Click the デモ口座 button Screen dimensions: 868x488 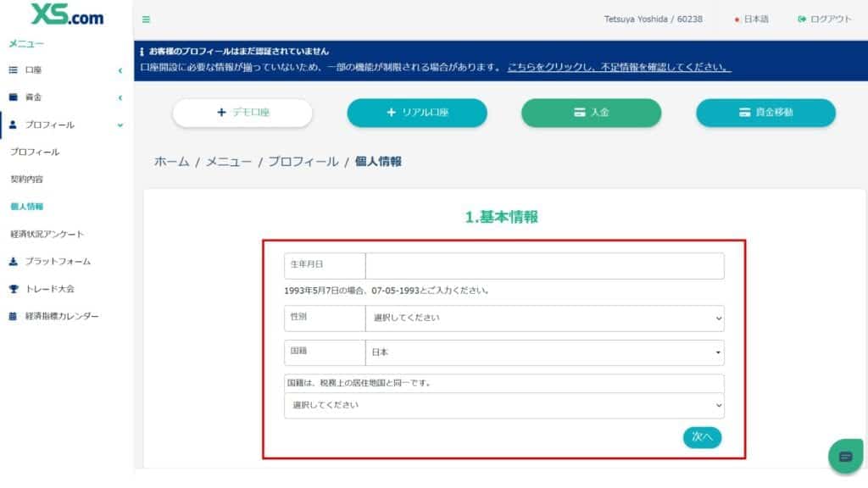pyautogui.click(x=242, y=113)
